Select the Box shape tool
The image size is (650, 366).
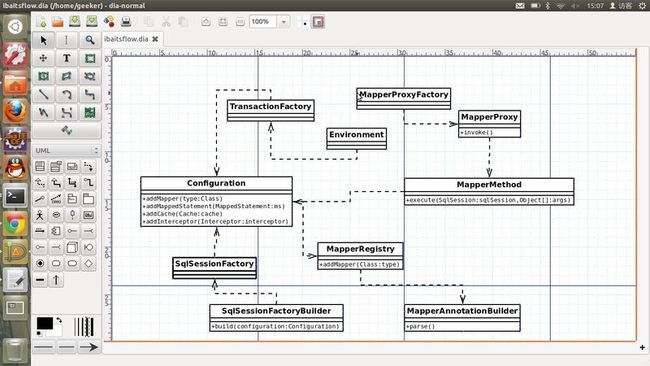90,58
